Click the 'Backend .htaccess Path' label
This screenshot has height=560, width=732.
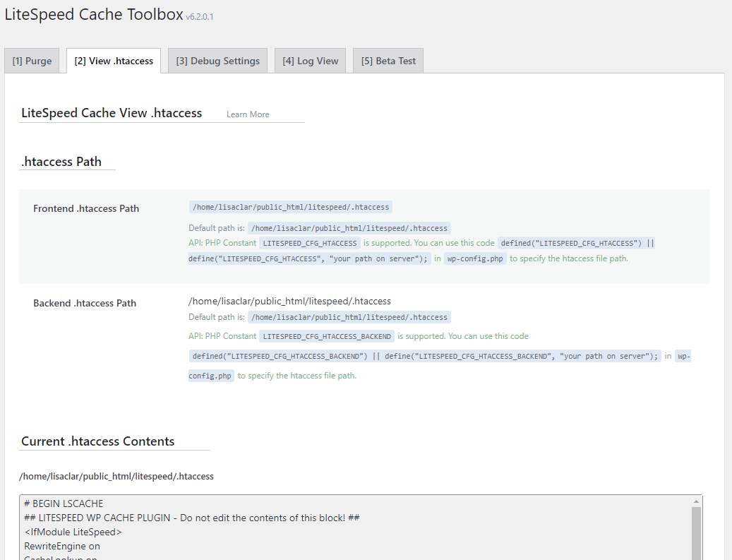tap(85, 303)
